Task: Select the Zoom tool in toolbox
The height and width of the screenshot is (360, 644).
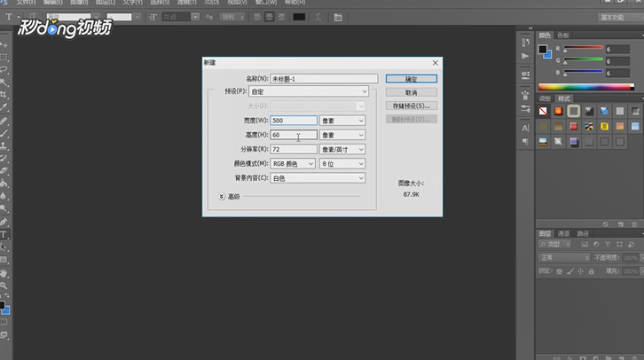Action: 4,286
